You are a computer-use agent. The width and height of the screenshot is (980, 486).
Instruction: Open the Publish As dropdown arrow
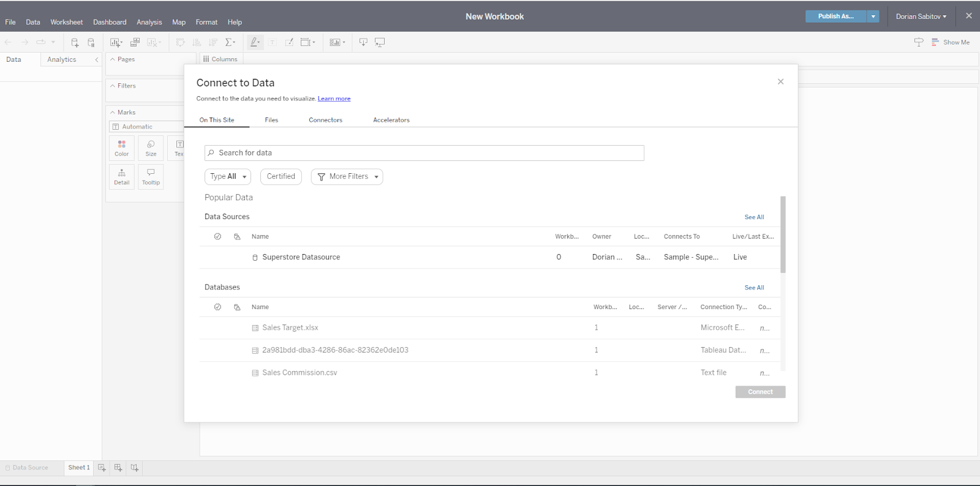click(x=873, y=17)
